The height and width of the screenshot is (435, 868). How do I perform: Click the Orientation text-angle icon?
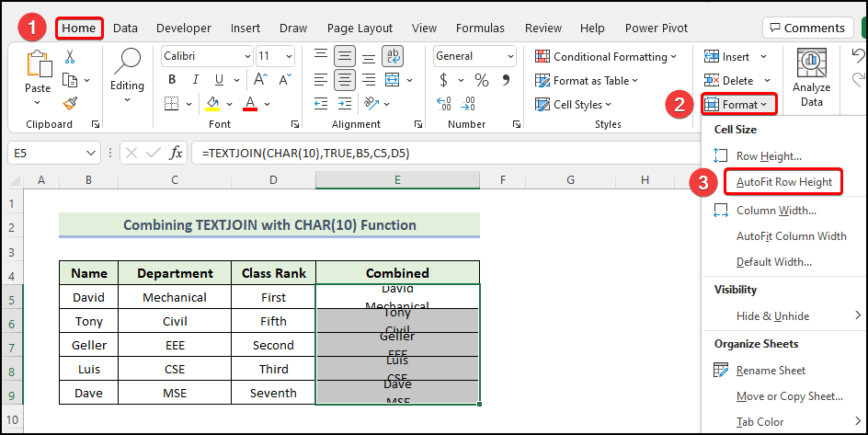pyautogui.click(x=371, y=104)
